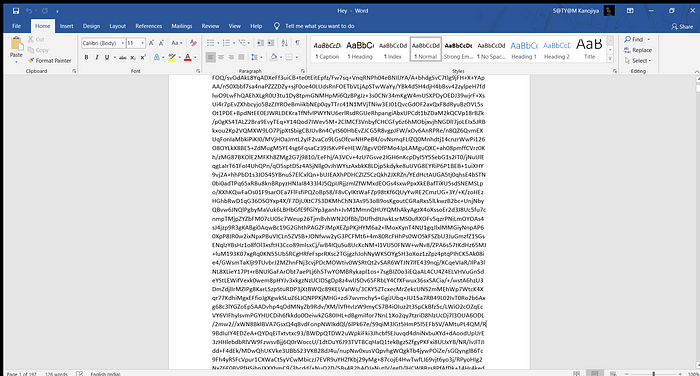Viewport: 700px width, 376px height.
Task: Click Increase Indent icon
Action: pos(271,43)
